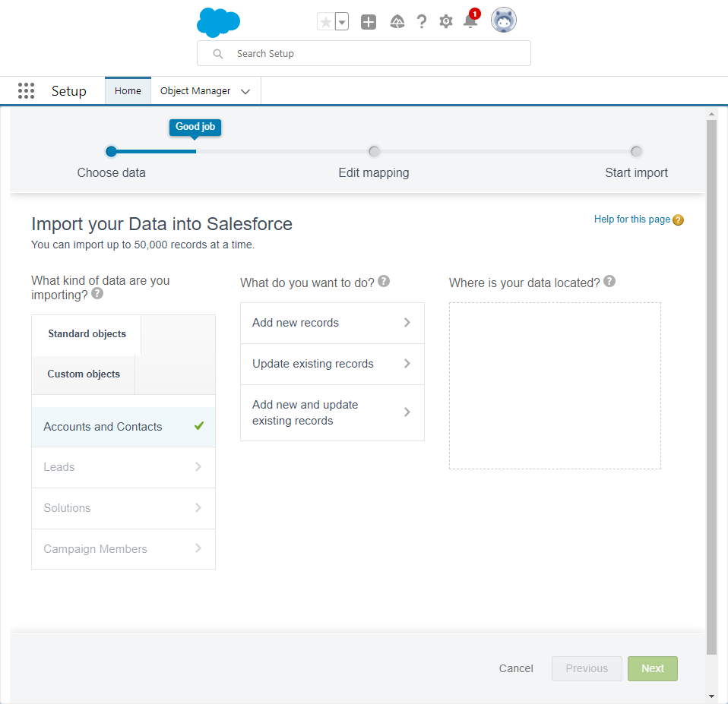Screen dimensions: 728x704
Task: Show help for data kind importing question
Action: [97, 294]
